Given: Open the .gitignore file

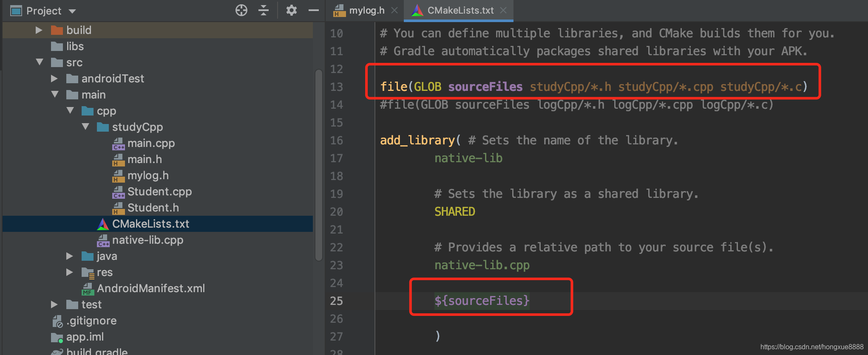Looking at the screenshot, I should click(158, 321).
